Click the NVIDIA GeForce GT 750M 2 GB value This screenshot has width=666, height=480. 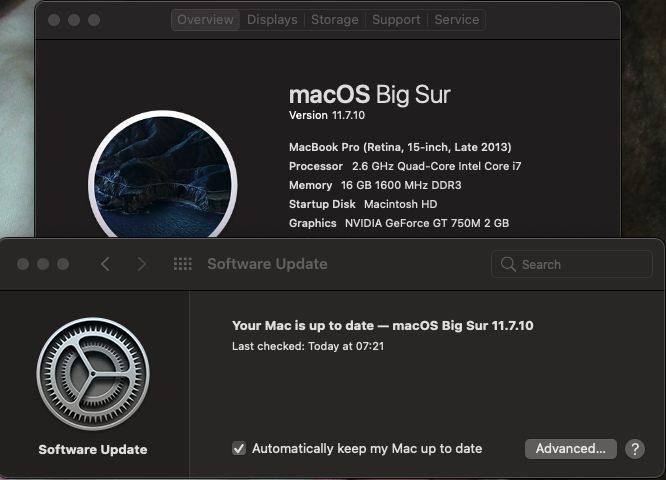[427, 223]
